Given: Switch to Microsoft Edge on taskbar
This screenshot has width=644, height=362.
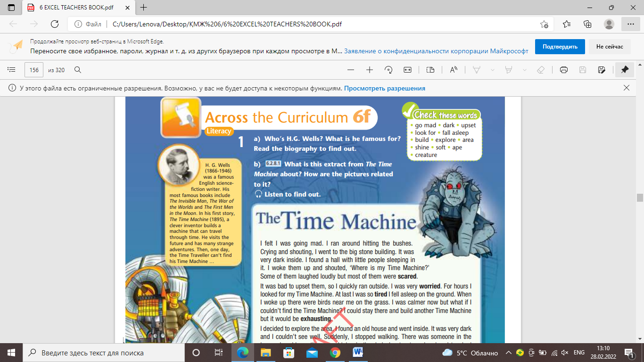Looking at the screenshot, I should coord(242,353).
